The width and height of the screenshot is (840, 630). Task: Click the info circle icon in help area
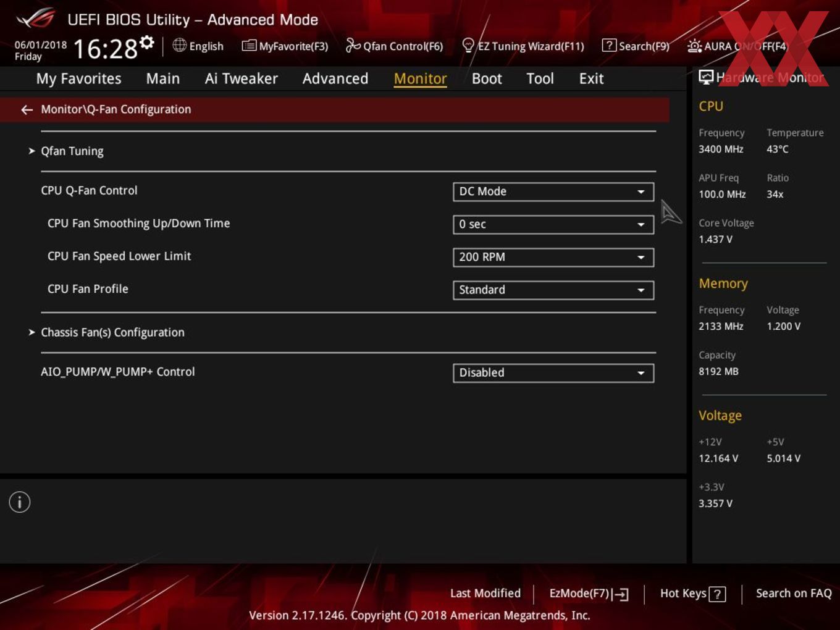tap(20, 502)
